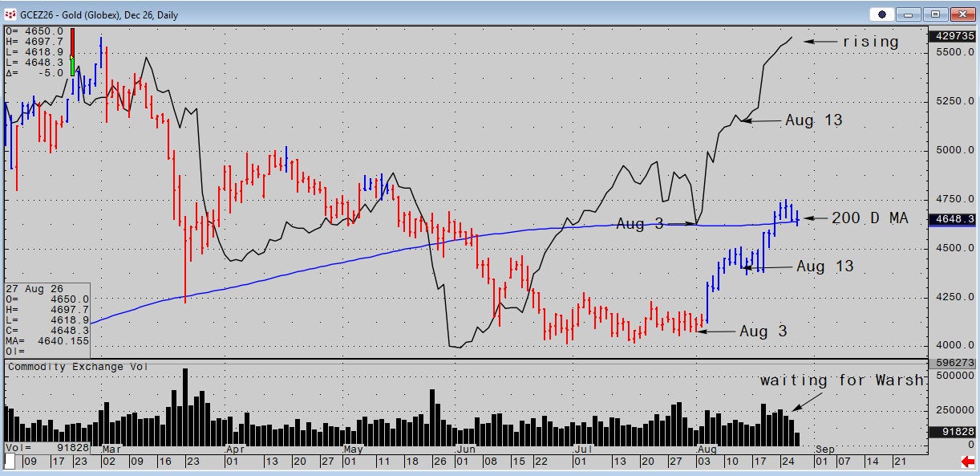Restore down the Gold chart window
Image resolution: width=980 pixels, height=476 pixels.
click(x=935, y=14)
